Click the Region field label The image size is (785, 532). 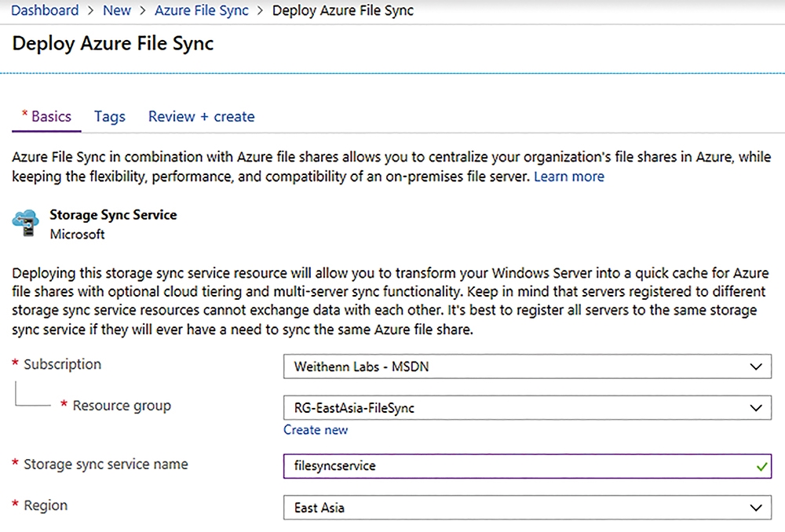[46, 505]
